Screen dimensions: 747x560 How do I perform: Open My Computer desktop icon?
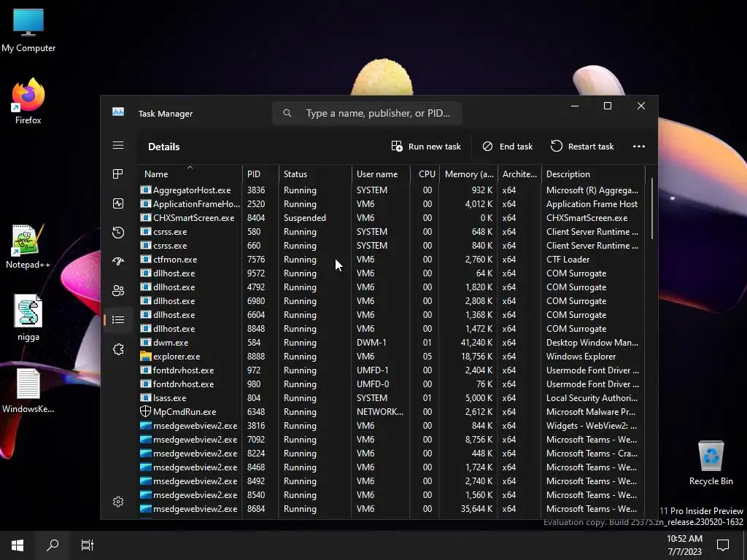pyautogui.click(x=28, y=31)
